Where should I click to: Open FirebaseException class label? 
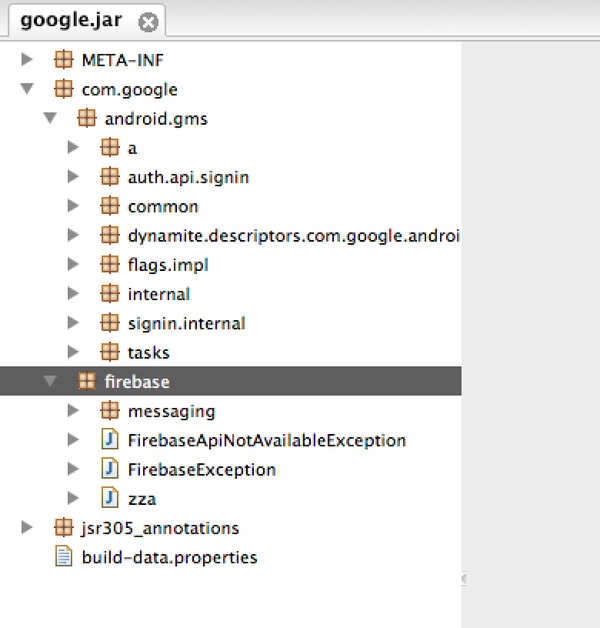(x=202, y=470)
